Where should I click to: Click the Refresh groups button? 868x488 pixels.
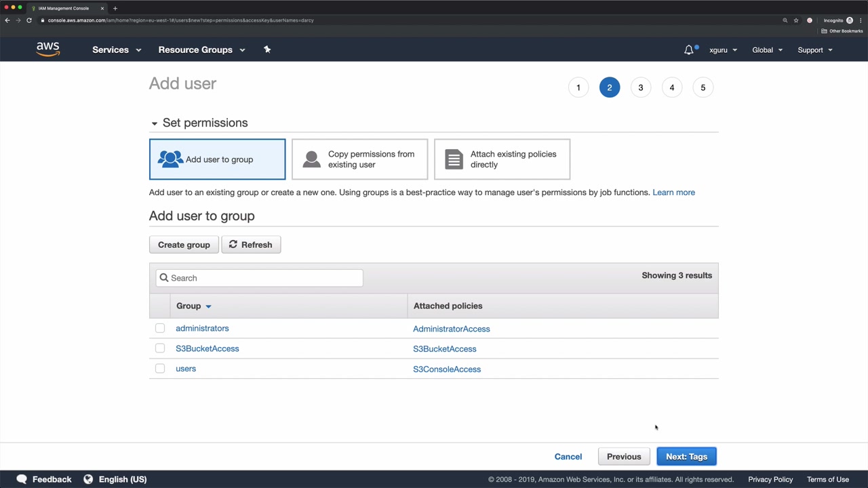(251, 245)
